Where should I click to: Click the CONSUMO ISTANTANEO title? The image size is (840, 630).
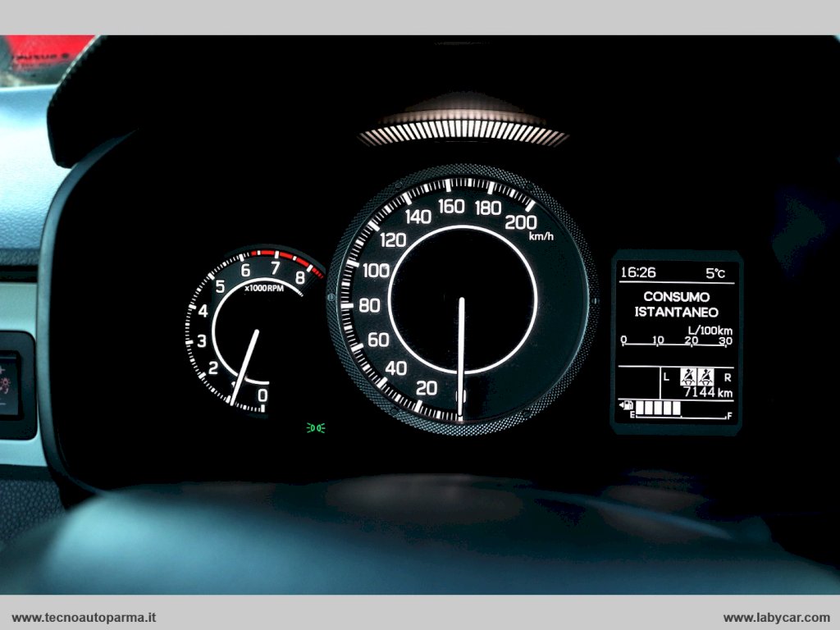(676, 304)
